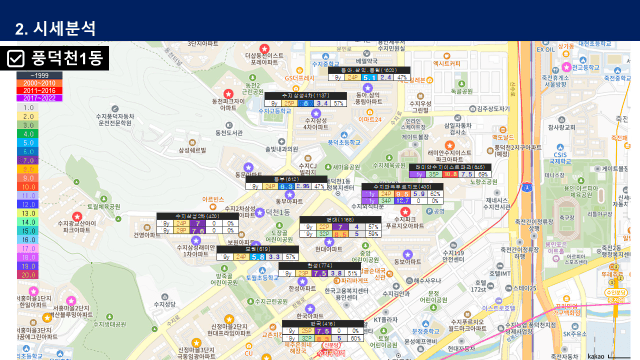Select the red star marker of 수지파크푸르지오아파트
640x360 pixels.
click(405, 212)
